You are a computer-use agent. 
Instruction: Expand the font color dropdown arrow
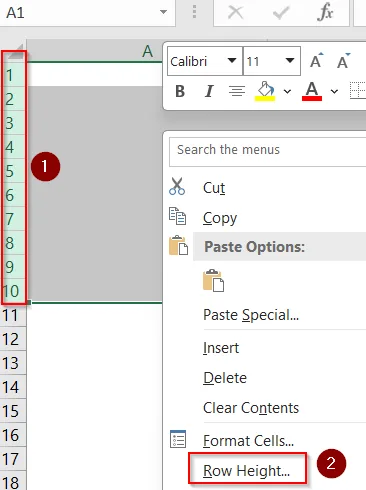coord(334,91)
